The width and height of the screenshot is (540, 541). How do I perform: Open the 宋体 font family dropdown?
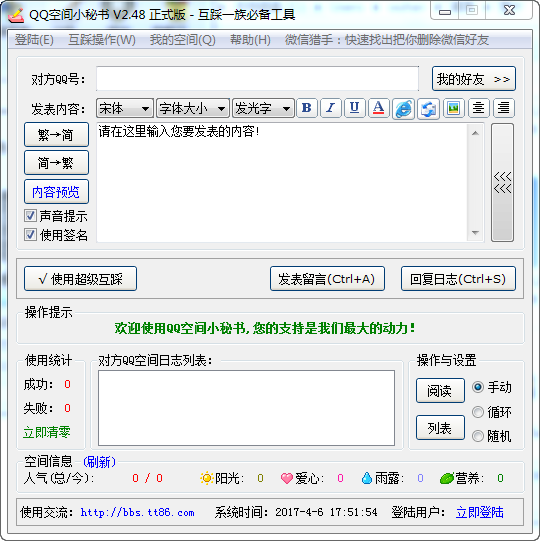tap(125, 109)
